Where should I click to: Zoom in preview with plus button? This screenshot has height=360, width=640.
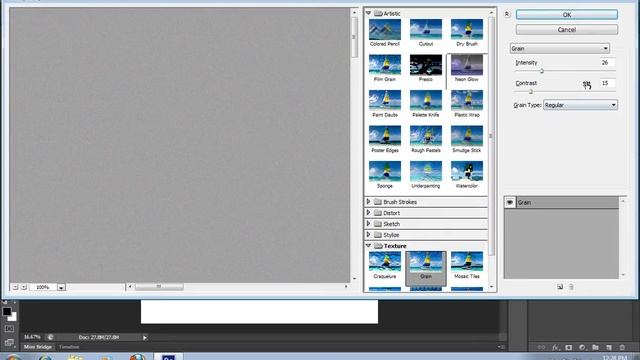point(24,287)
